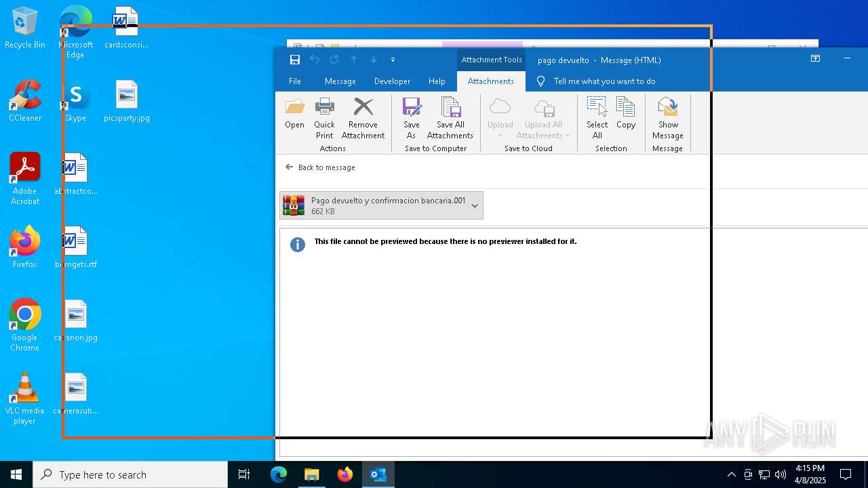This screenshot has width=868, height=488.
Task: Click Show Message button
Action: coord(668,119)
